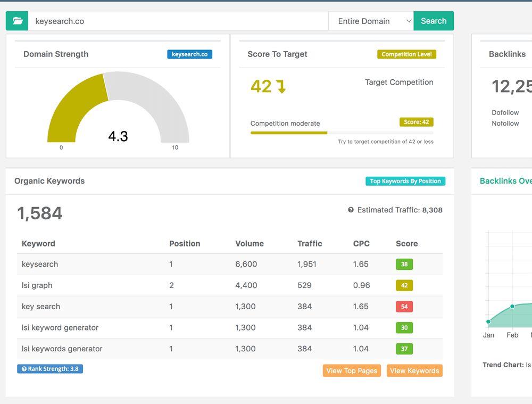Click the 1,584 organic keywords count
The width and height of the screenshot is (532, 404).
40,213
